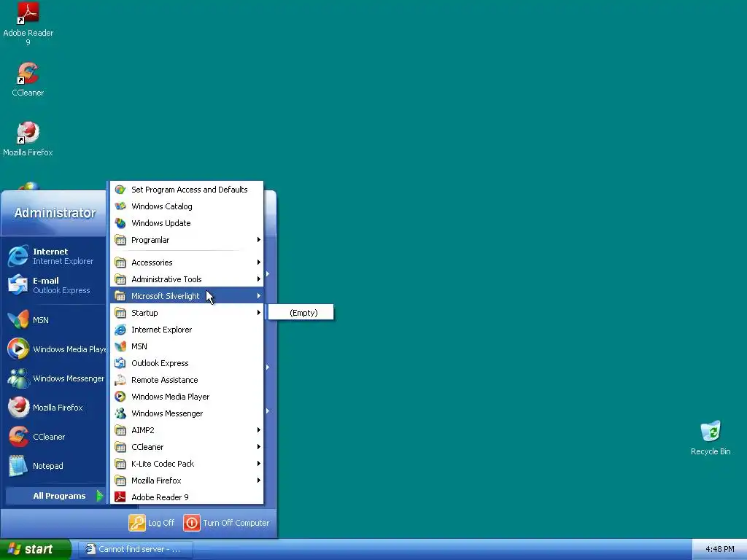Expand the Microsoft Silverlight submenu arrow

(x=259, y=296)
